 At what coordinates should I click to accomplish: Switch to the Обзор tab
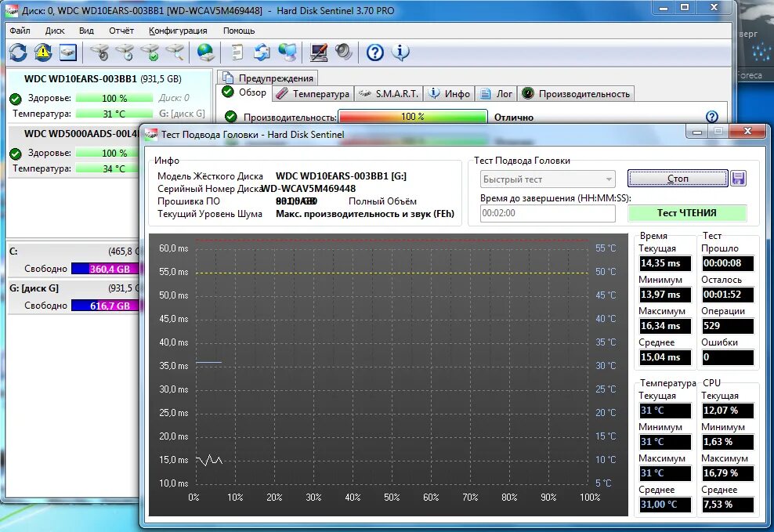[244, 92]
